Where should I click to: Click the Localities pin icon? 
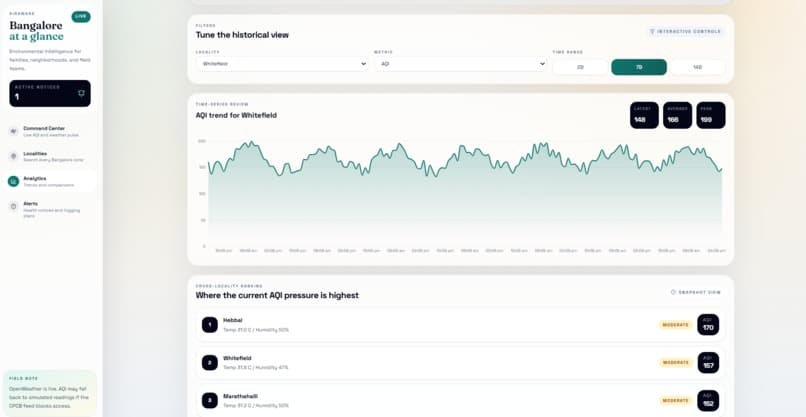point(13,156)
